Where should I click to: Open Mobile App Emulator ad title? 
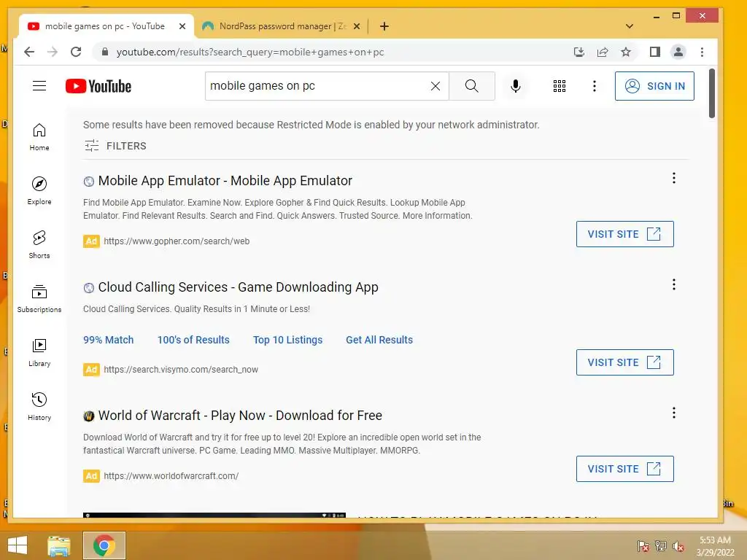coord(225,181)
